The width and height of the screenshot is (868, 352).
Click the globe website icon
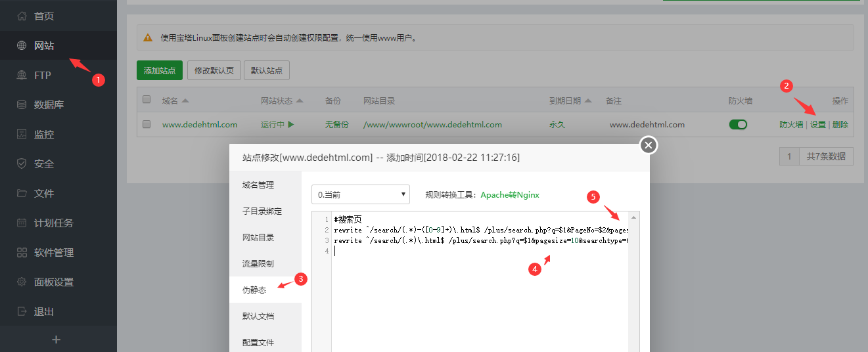coord(22,45)
